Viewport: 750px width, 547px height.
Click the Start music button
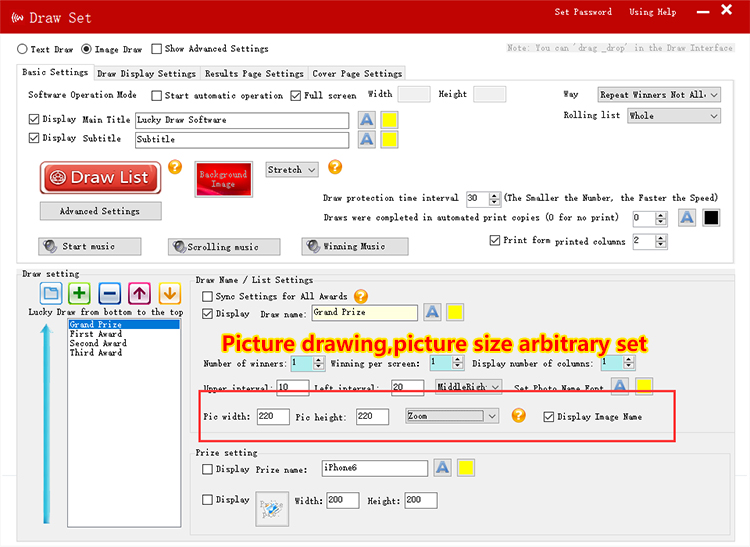coord(90,246)
